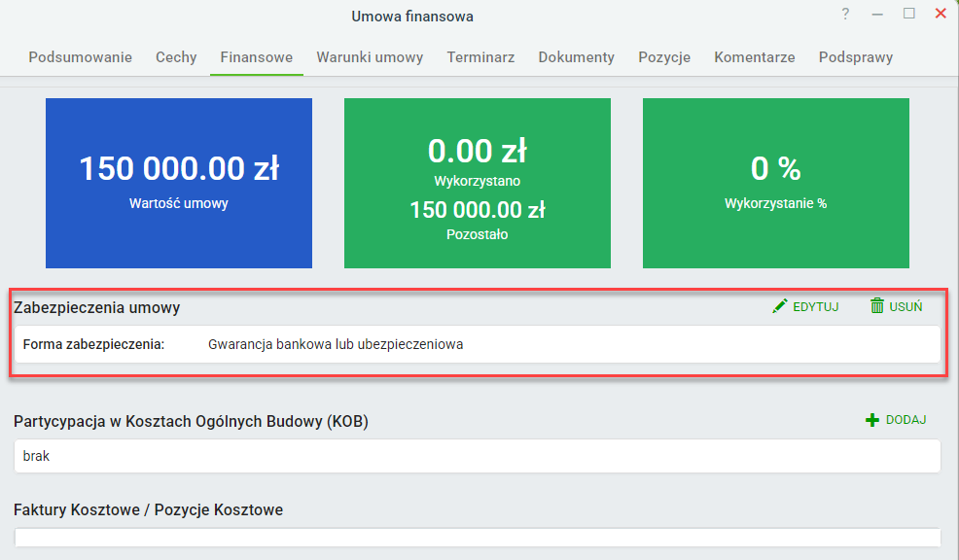The height and width of the screenshot is (560, 959).
Task: Click the 150 000.00 zł Pozostało amount
Action: [x=477, y=210]
